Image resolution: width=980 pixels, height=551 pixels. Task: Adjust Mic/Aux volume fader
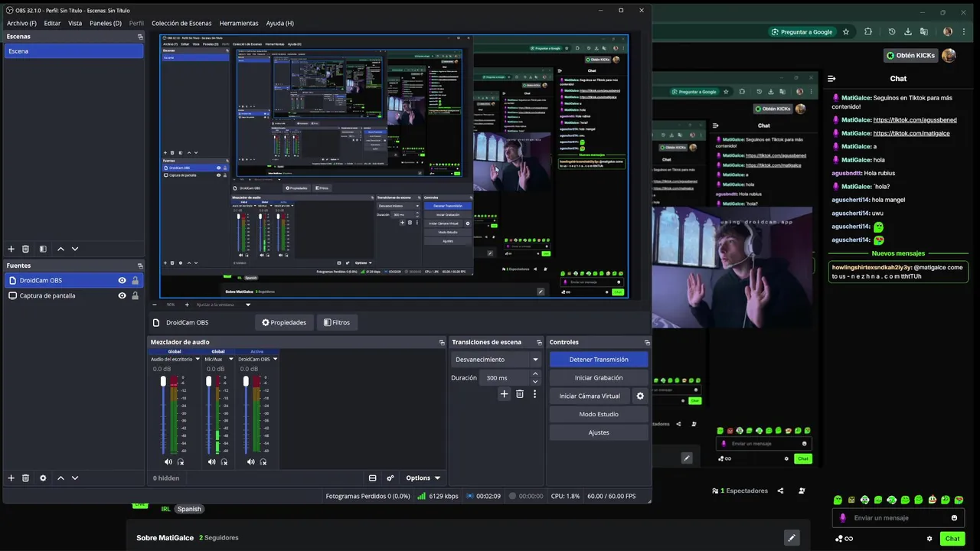click(x=208, y=381)
